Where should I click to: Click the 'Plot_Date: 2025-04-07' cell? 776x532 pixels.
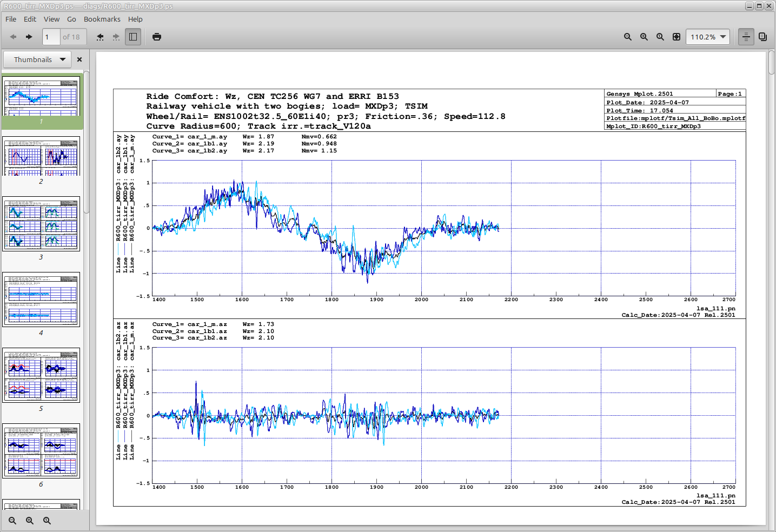647,102
